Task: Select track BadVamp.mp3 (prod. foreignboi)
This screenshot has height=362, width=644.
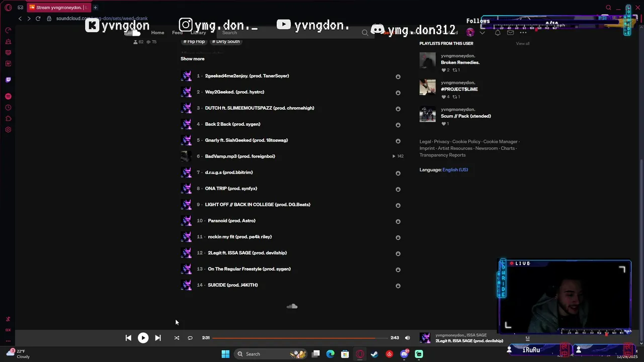Action: 240,156
